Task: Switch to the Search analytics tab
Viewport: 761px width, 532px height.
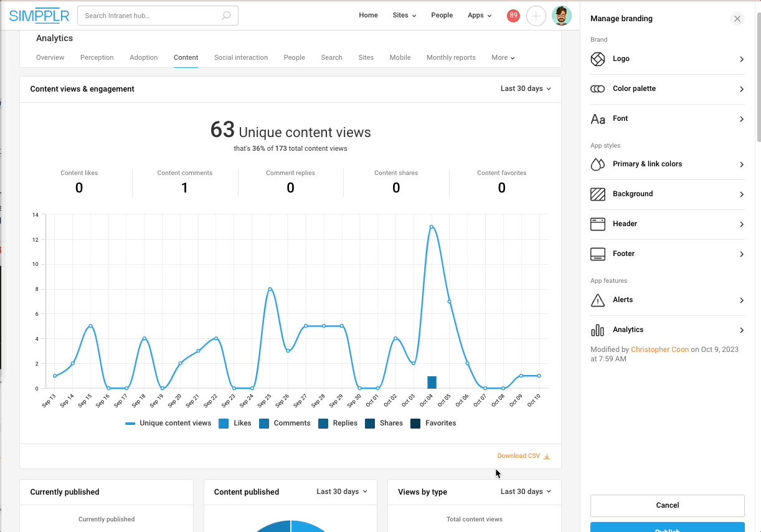Action: tap(332, 57)
